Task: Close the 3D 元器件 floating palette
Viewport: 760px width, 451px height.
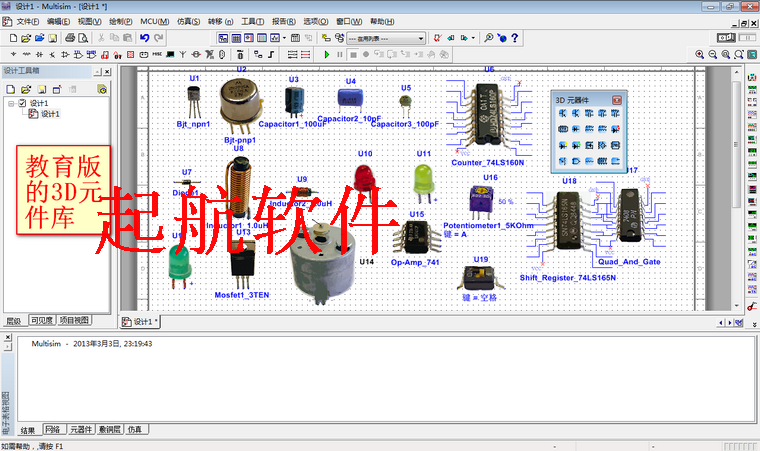Action: pos(618,99)
